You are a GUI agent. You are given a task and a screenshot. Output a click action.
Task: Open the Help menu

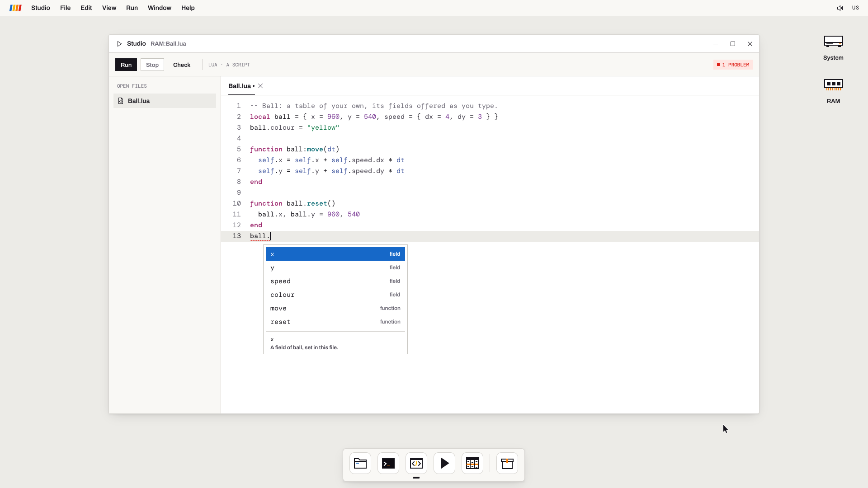tap(188, 8)
